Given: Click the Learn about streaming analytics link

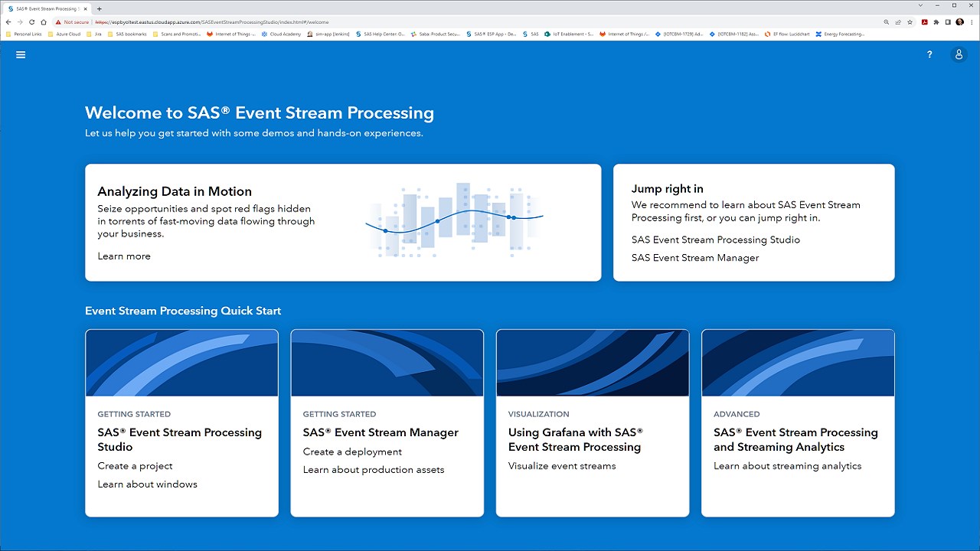Looking at the screenshot, I should point(787,466).
